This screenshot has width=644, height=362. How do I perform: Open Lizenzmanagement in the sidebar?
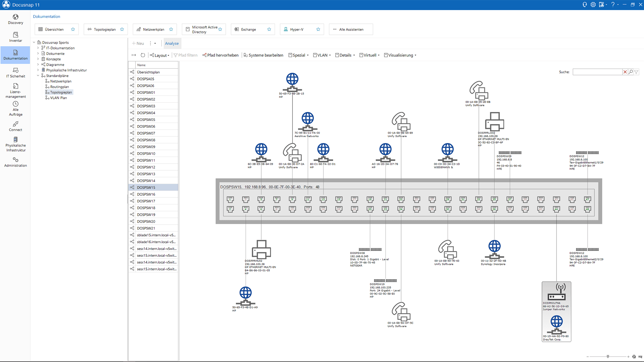coord(15,90)
